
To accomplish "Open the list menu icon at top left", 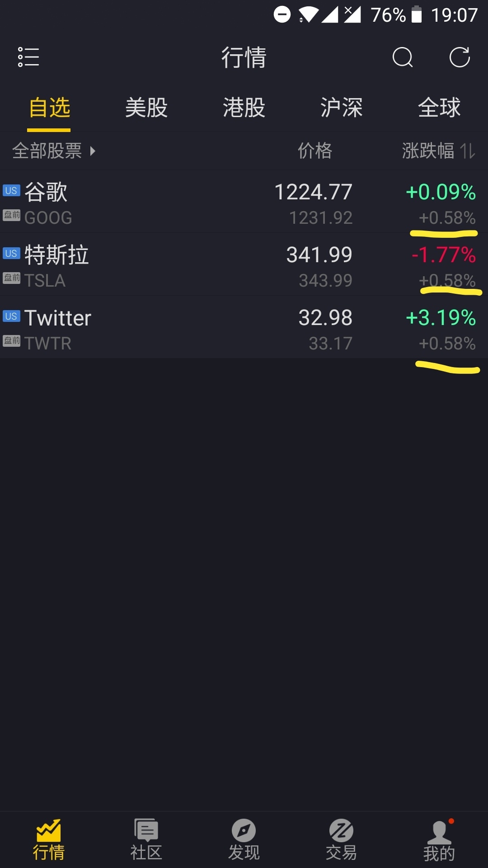I will coord(28,57).
